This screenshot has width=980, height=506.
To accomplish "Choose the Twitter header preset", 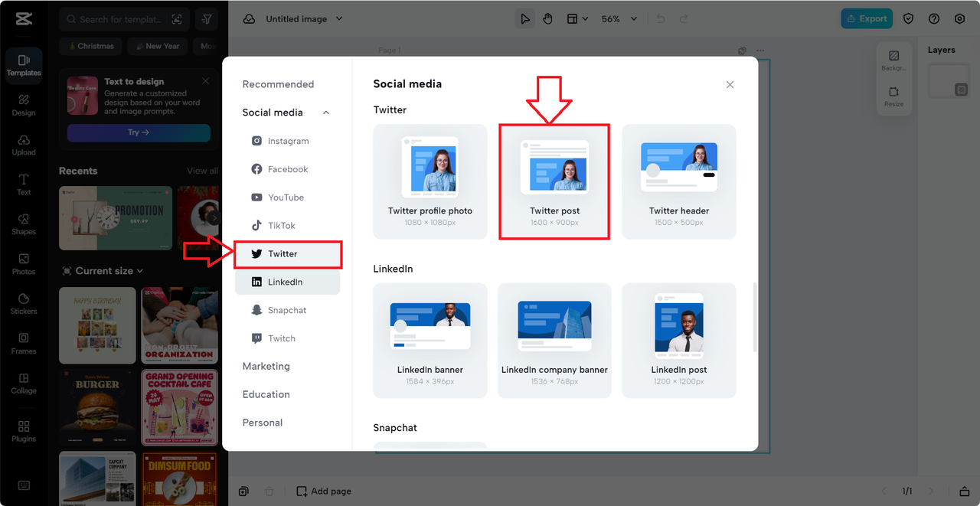I will click(679, 181).
